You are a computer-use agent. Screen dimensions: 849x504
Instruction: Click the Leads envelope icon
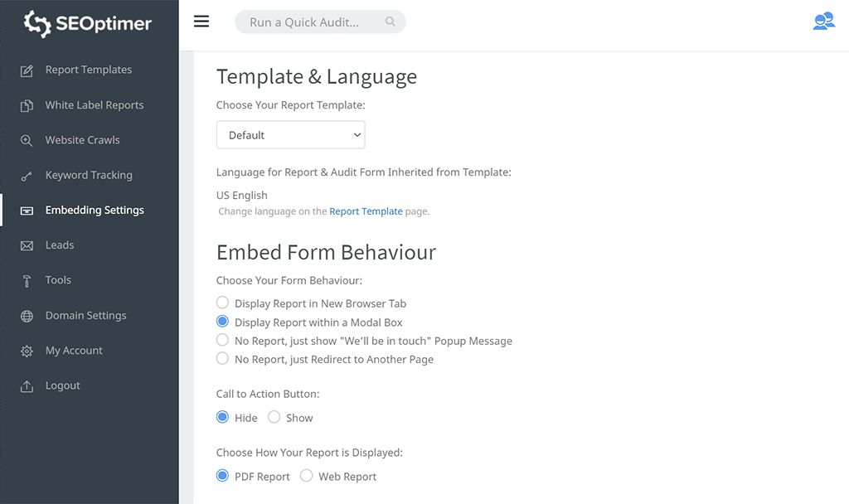(27, 245)
